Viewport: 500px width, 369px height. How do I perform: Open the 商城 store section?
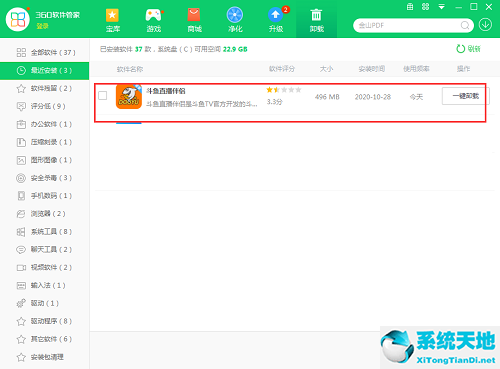(194, 20)
